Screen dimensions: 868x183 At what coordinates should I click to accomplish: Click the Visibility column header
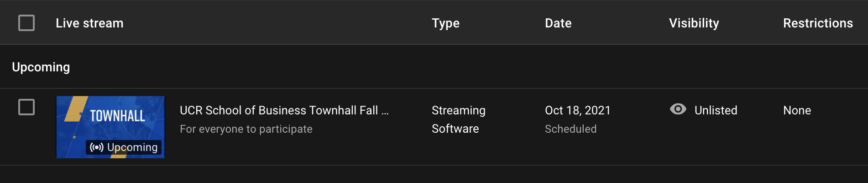694,23
